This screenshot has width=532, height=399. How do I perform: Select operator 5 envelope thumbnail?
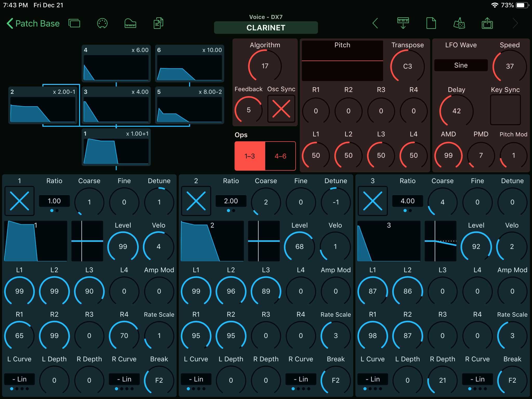pos(190,105)
